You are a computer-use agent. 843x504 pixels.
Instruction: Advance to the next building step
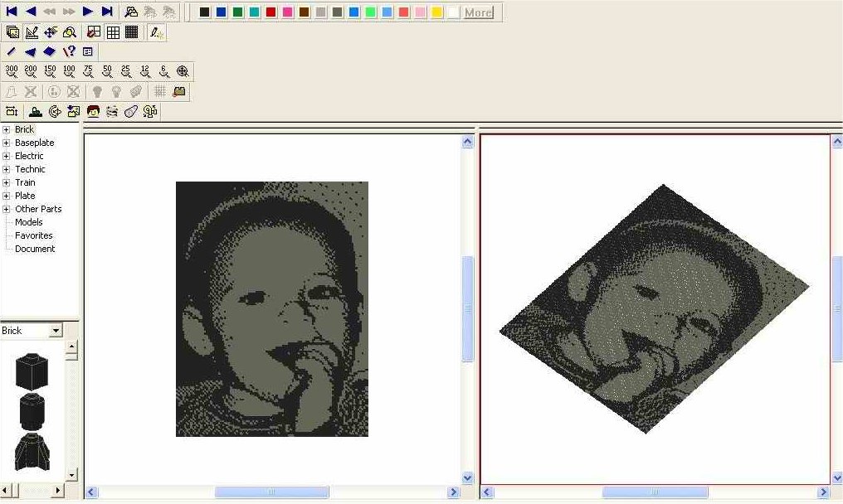click(88, 12)
